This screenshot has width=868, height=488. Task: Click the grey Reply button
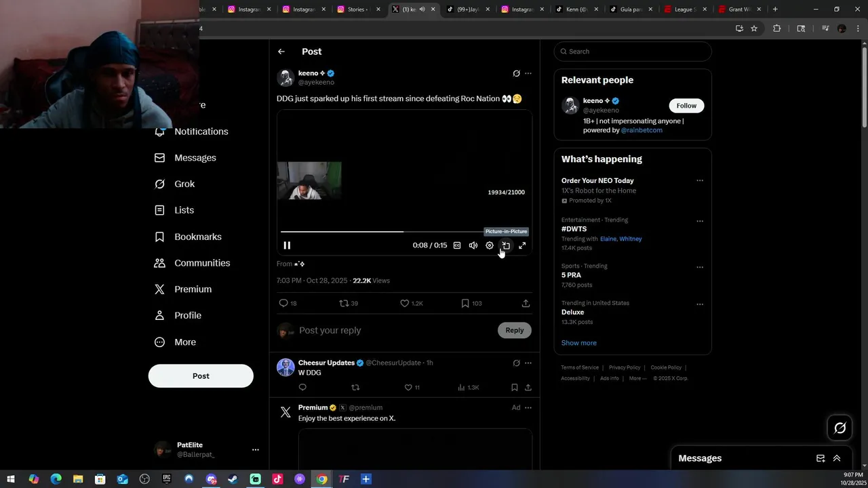(x=515, y=330)
